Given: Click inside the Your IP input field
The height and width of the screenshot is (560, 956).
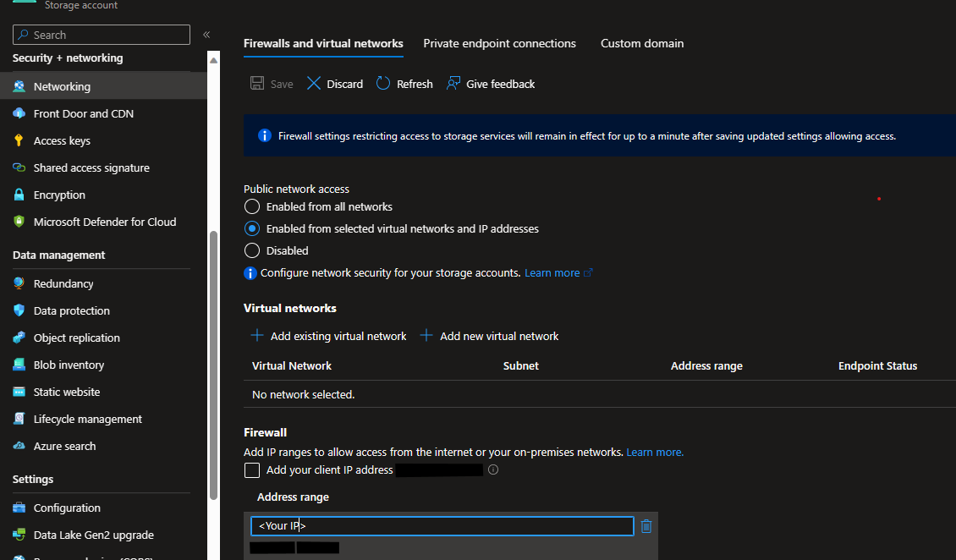Looking at the screenshot, I should (x=440, y=525).
